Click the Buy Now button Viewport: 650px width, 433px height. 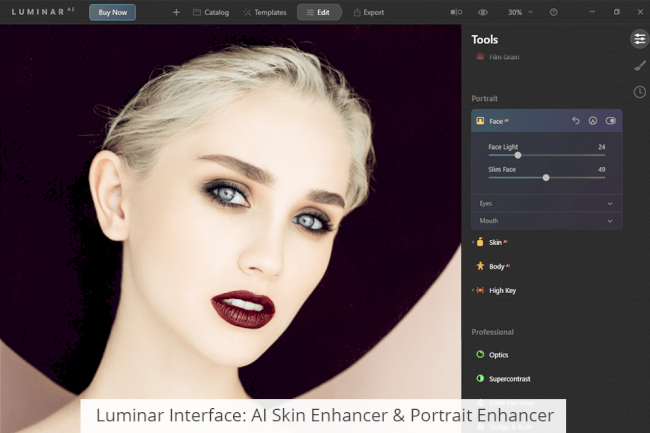tap(112, 12)
